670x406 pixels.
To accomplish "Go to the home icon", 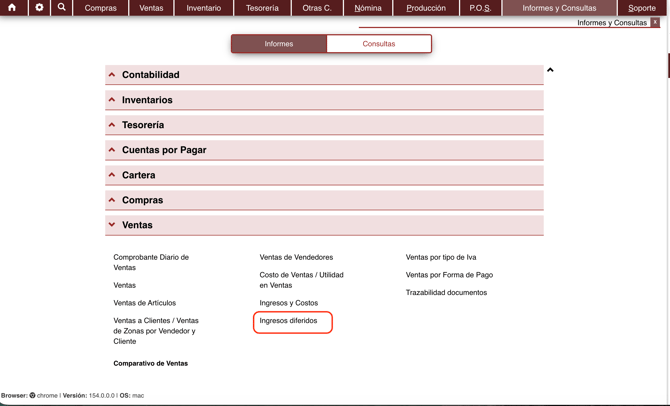I will click(12, 8).
